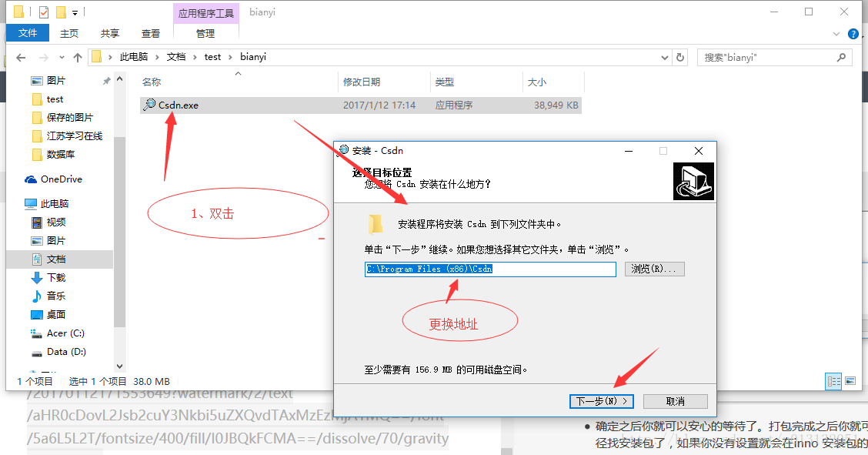
Task: Go up one folder level
Action: tap(78, 58)
